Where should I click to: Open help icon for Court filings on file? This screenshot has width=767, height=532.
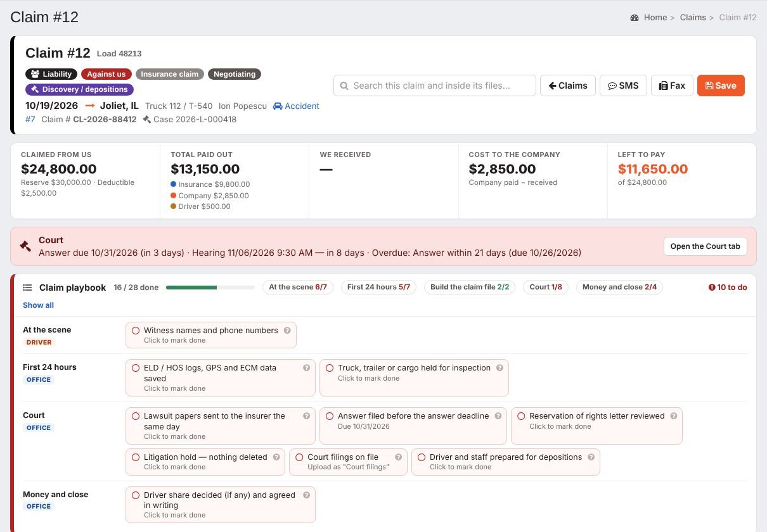click(x=399, y=457)
